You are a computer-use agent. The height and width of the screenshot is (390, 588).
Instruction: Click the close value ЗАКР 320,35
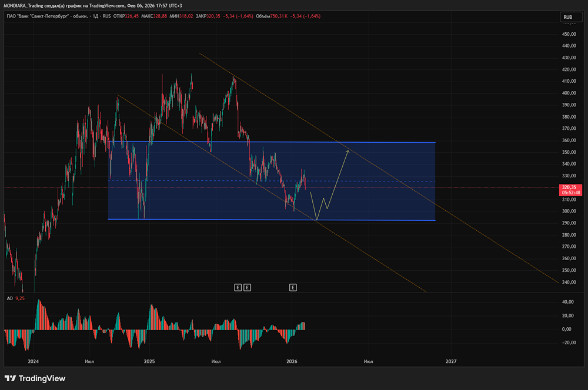[208, 16]
